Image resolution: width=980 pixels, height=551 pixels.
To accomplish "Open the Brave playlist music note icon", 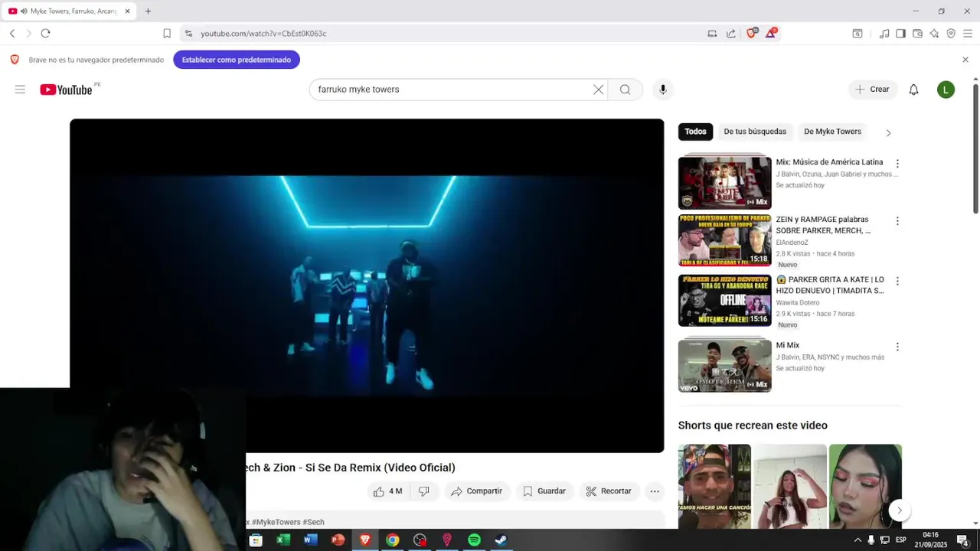I will pyautogui.click(x=884, y=33).
